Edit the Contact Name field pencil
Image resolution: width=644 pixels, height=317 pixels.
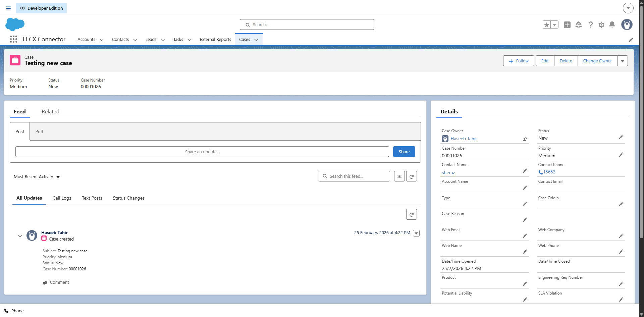pos(525,171)
